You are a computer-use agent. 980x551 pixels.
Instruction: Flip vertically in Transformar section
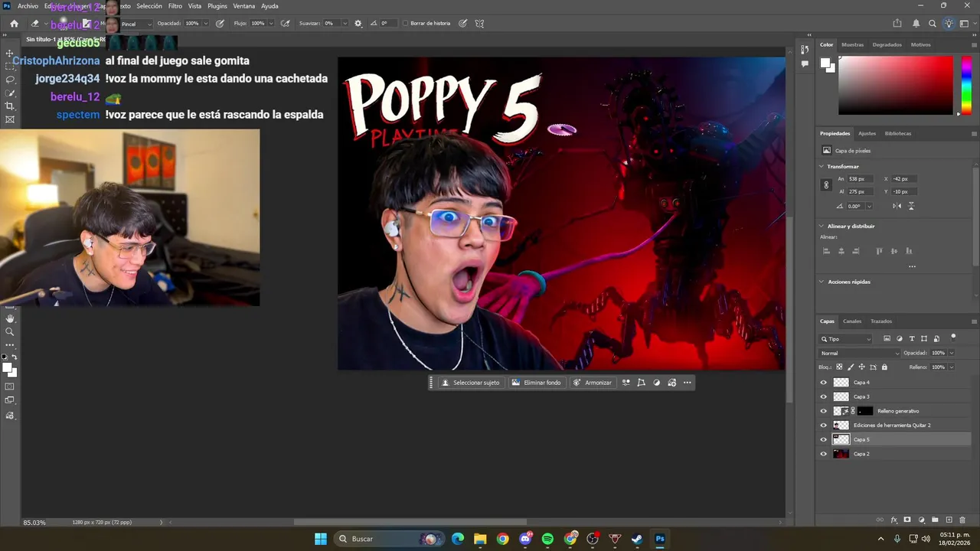910,206
